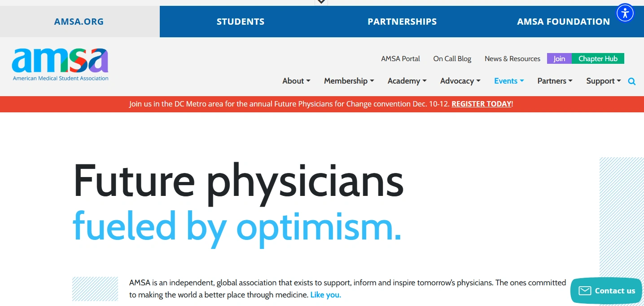Open the site search magnifier icon
This screenshot has height=306, width=644.
[x=632, y=81]
